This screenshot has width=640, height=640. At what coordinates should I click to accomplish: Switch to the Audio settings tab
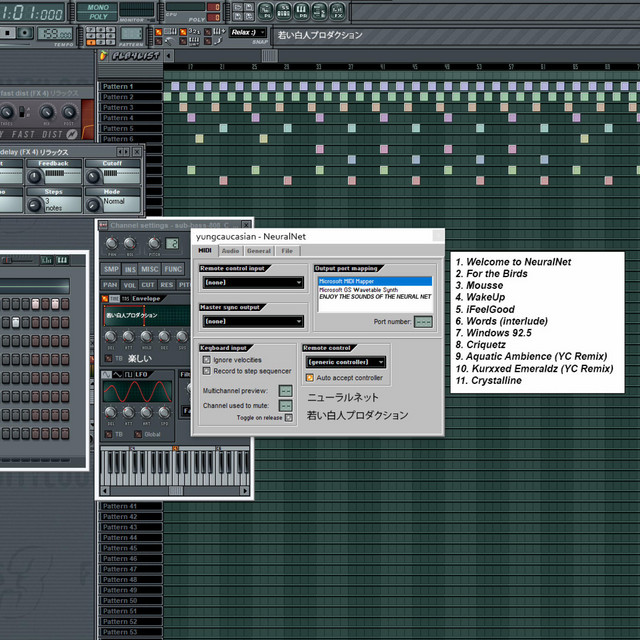click(x=231, y=251)
